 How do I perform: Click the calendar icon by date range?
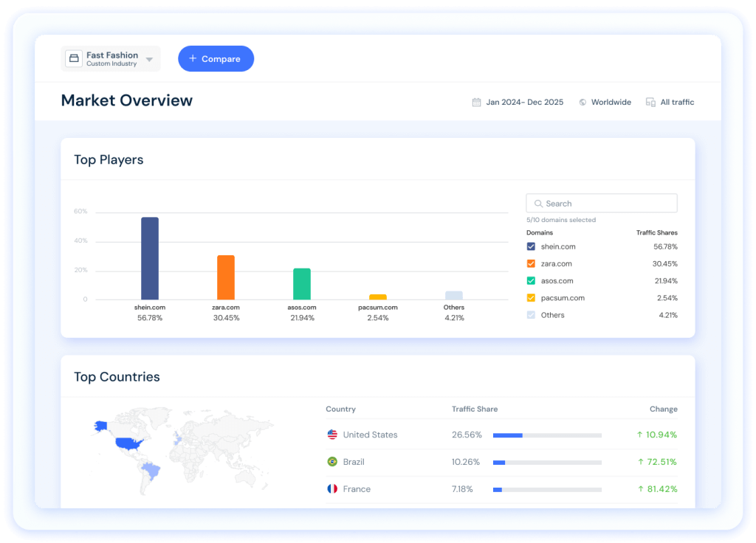point(476,102)
